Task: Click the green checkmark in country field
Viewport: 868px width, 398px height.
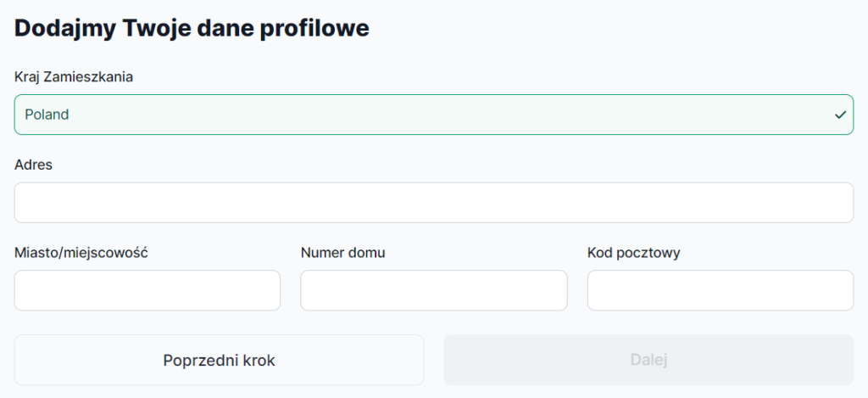Action: pyautogui.click(x=840, y=115)
